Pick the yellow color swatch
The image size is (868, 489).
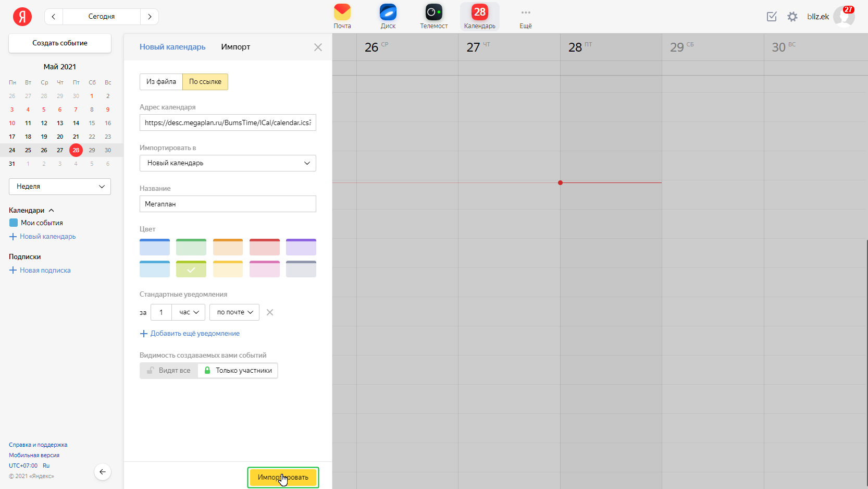228,269
